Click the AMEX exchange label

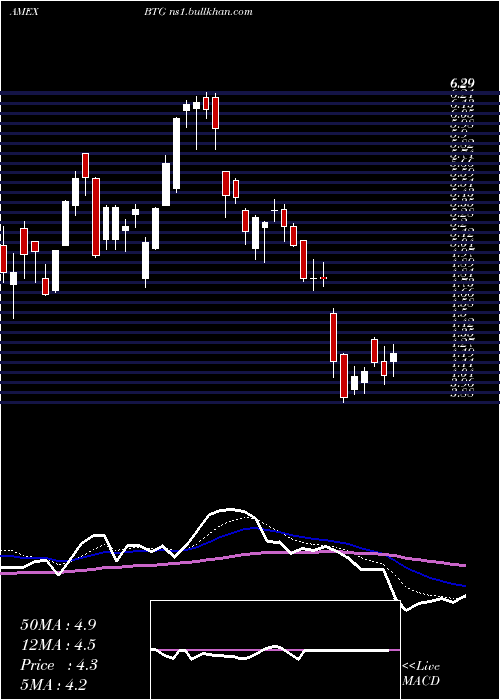click(24, 12)
